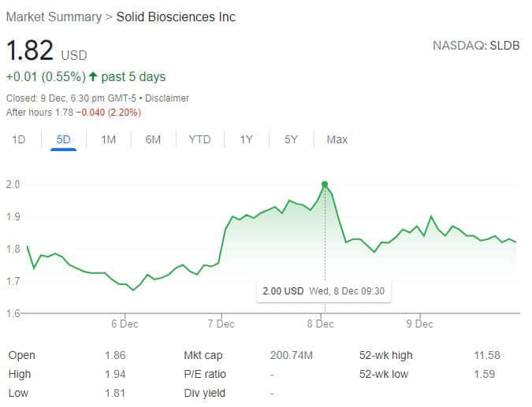Click the green peak marker dot on chart
Viewport: 532px width, 407px height.
(325, 185)
